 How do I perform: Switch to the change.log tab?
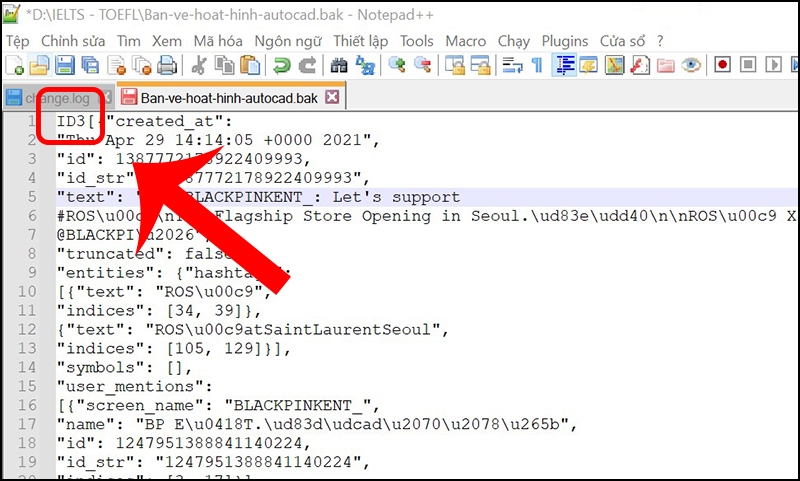58,97
